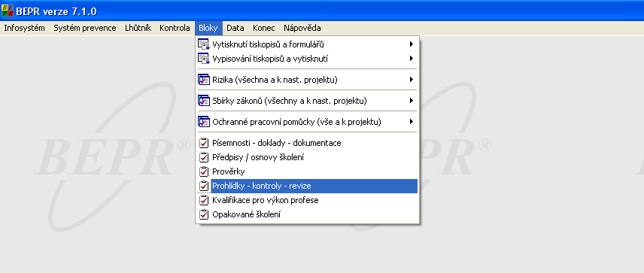
Task: Expand submenu arrow of Sbírky zákonů
Action: (x=411, y=101)
